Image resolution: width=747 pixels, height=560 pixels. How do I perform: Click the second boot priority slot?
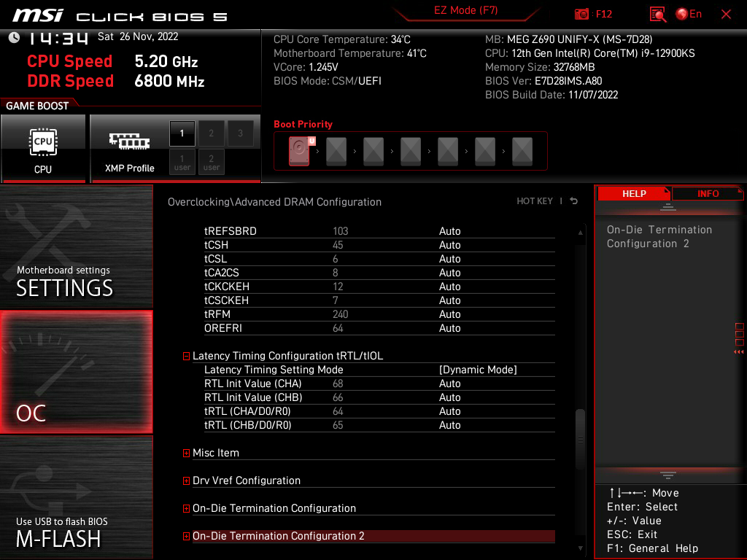click(x=336, y=152)
